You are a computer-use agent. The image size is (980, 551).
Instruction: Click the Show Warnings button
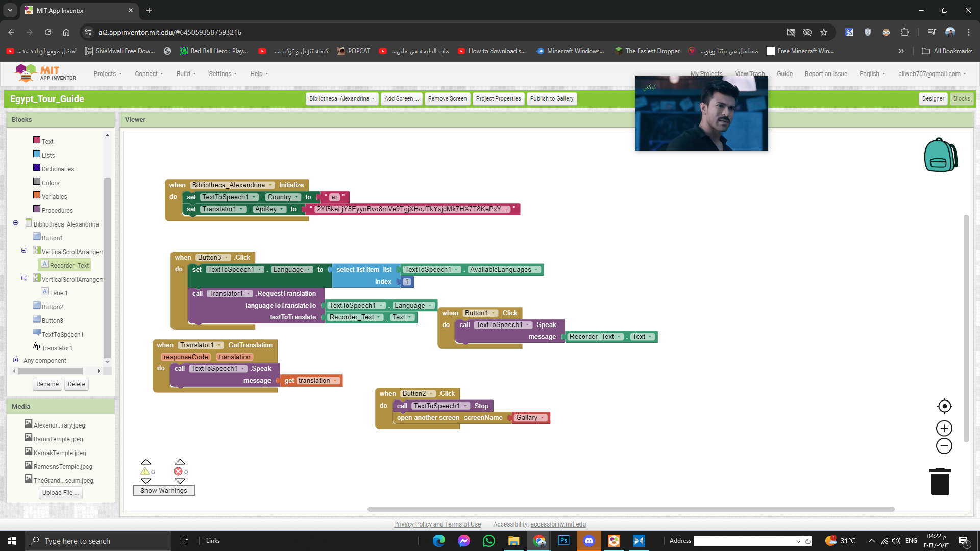[163, 490]
